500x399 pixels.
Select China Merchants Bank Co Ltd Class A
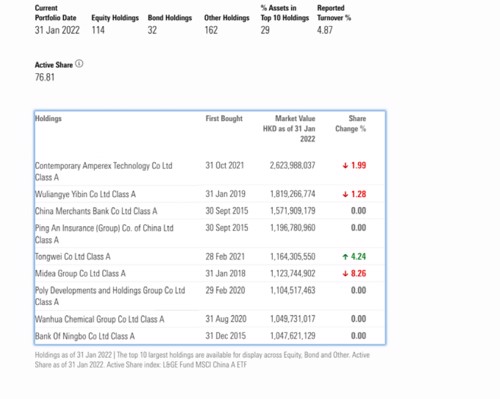[x=96, y=211]
